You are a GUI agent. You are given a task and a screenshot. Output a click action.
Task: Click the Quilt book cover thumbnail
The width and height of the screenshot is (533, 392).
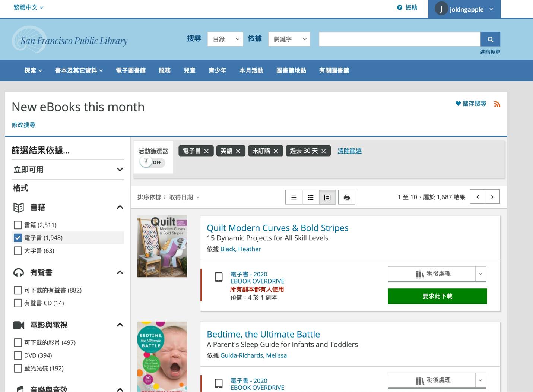click(x=162, y=246)
